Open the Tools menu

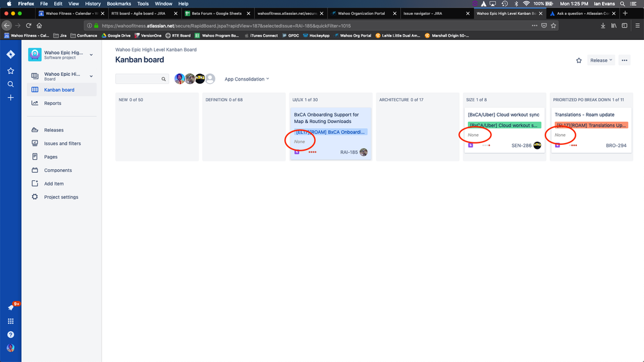tap(143, 4)
